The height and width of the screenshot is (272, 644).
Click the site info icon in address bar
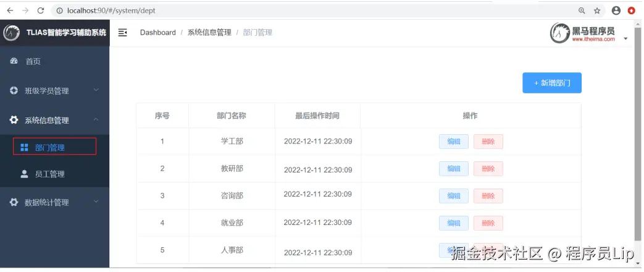coord(59,11)
